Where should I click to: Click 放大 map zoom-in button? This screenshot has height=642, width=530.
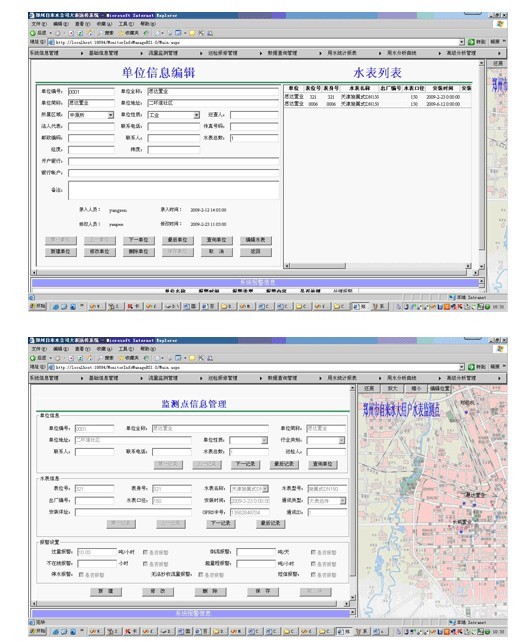tap(392, 388)
